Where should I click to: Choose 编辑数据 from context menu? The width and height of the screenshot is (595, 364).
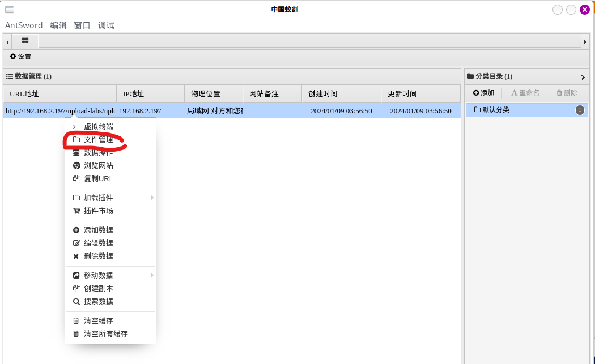pos(110,243)
